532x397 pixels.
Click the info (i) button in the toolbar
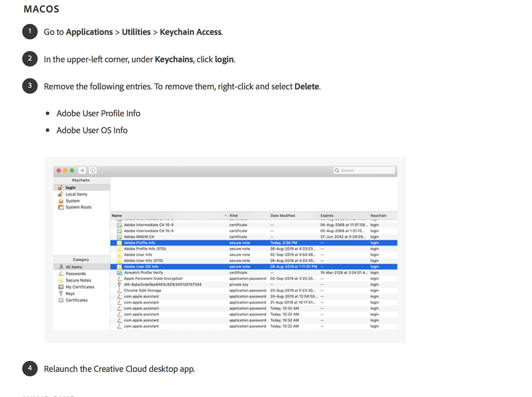(x=93, y=170)
